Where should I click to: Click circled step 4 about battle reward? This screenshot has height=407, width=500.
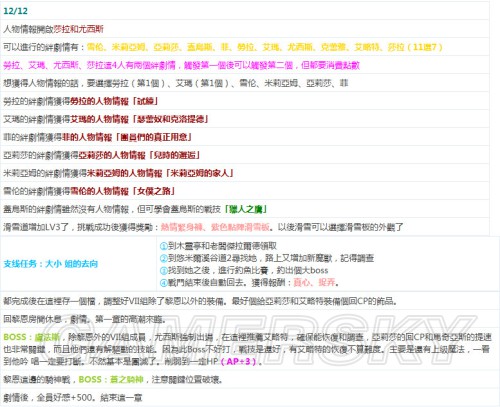249,282
